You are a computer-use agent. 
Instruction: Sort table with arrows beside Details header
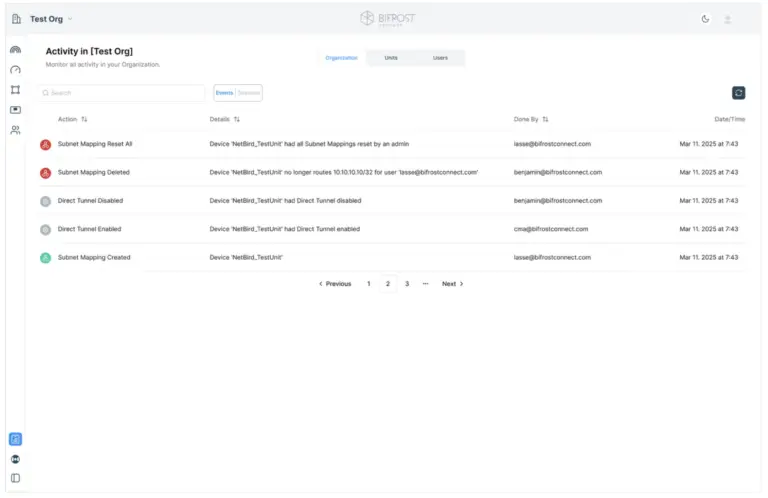pos(237,119)
